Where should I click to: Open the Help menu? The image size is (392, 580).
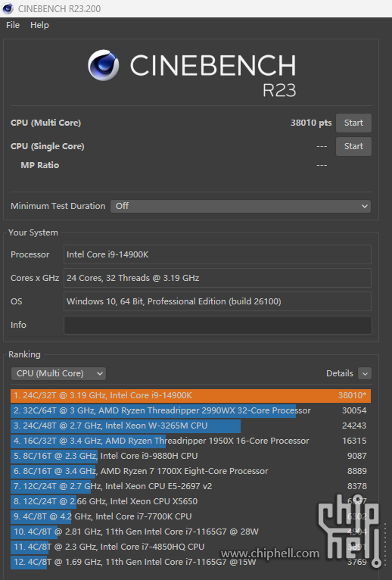tap(39, 25)
